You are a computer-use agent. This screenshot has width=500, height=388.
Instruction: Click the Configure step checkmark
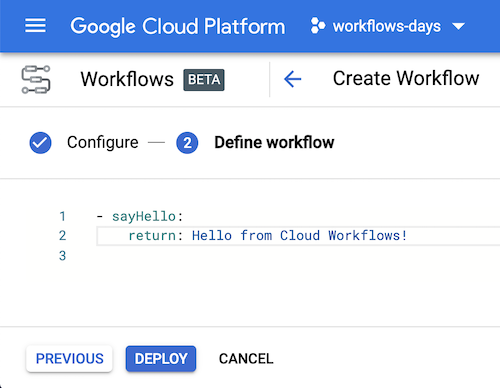pyautogui.click(x=40, y=143)
